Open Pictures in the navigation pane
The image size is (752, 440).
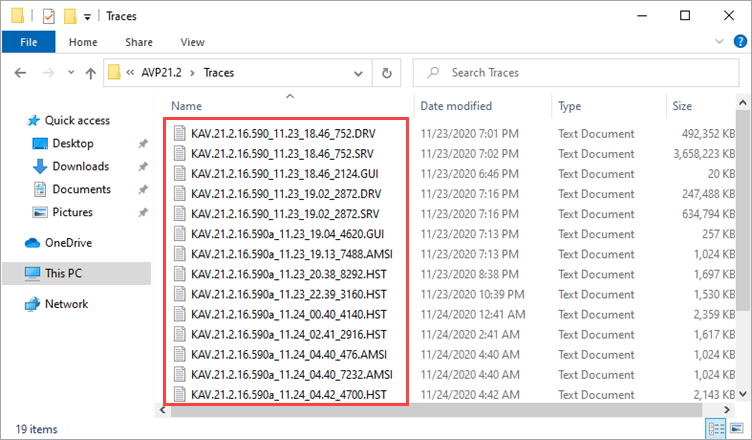tap(72, 212)
